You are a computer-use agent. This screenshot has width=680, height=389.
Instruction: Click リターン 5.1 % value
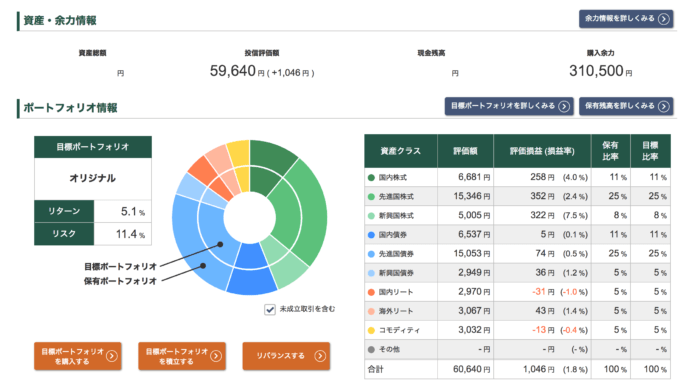[x=133, y=212]
